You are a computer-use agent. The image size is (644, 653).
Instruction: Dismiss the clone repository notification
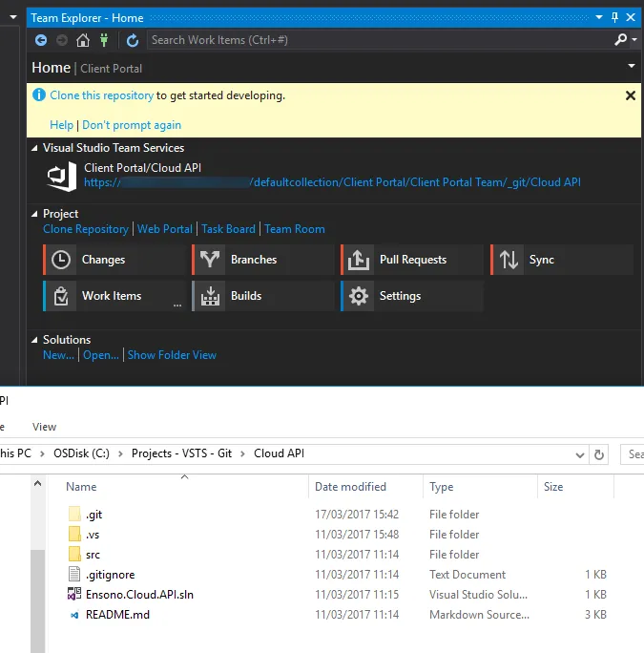tap(631, 95)
